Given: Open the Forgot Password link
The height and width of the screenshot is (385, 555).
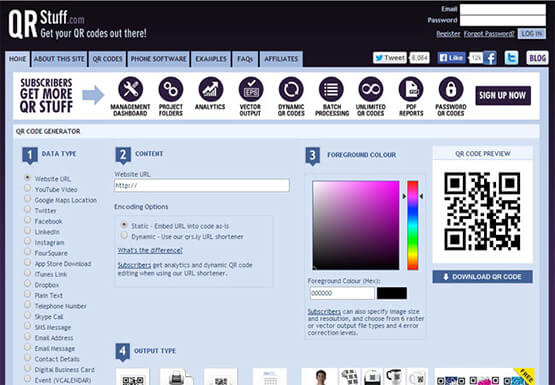Looking at the screenshot, I should coord(489,34).
